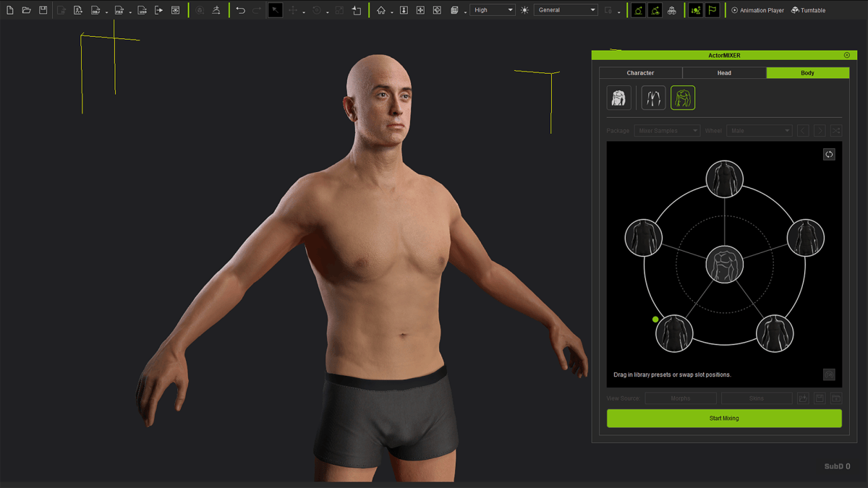Save the project with floppy icon
The width and height of the screenshot is (868, 488).
point(43,10)
